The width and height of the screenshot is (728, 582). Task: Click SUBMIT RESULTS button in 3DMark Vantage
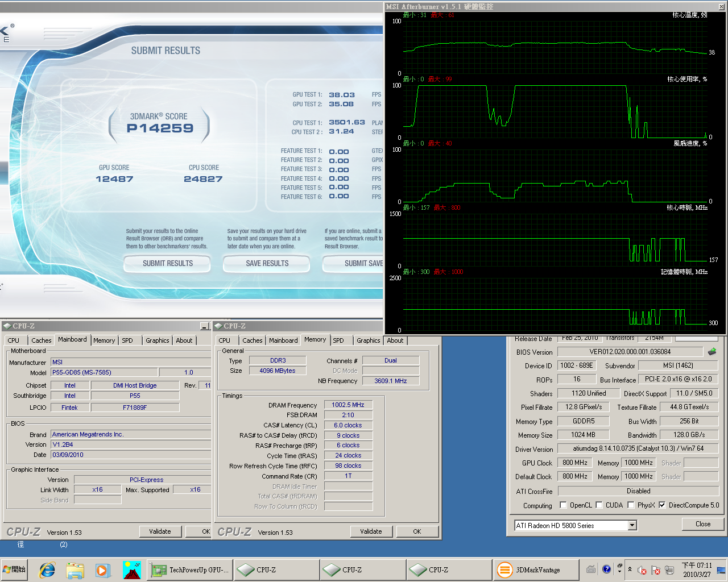pos(168,263)
